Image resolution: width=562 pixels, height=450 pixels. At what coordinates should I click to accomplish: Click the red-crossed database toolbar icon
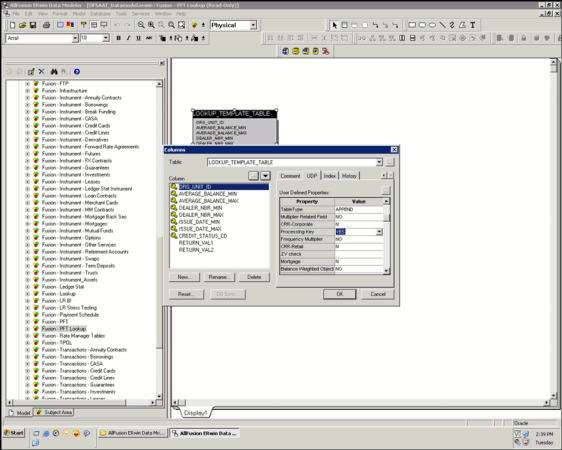tap(325, 51)
